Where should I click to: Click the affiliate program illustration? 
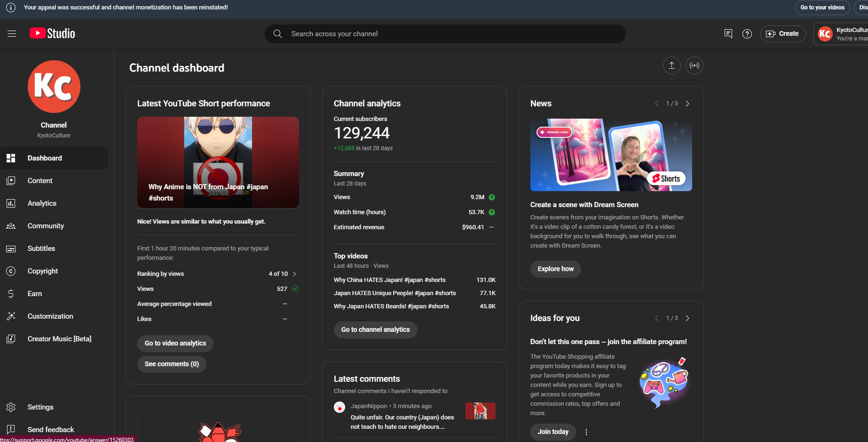coord(664,383)
